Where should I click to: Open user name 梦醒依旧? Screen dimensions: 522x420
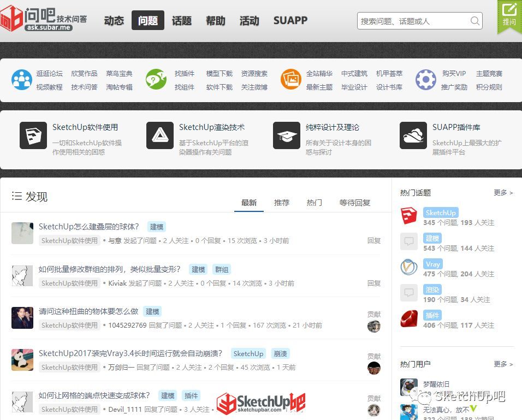pyautogui.click(x=436, y=384)
